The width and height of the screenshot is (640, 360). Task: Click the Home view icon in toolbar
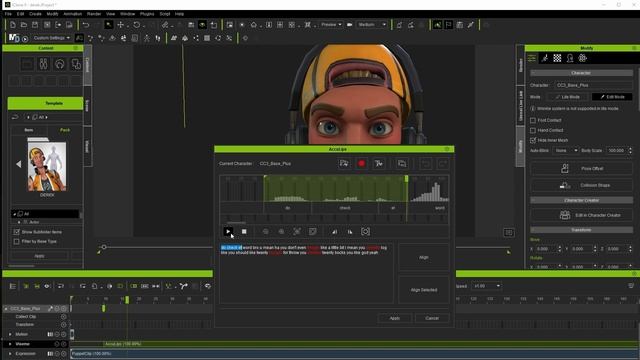tap(253, 25)
